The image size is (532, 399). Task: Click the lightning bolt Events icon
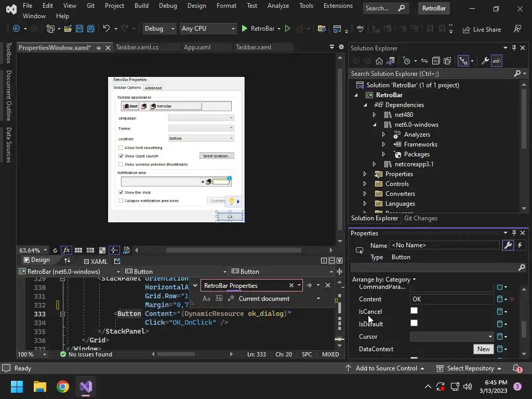tap(520, 245)
